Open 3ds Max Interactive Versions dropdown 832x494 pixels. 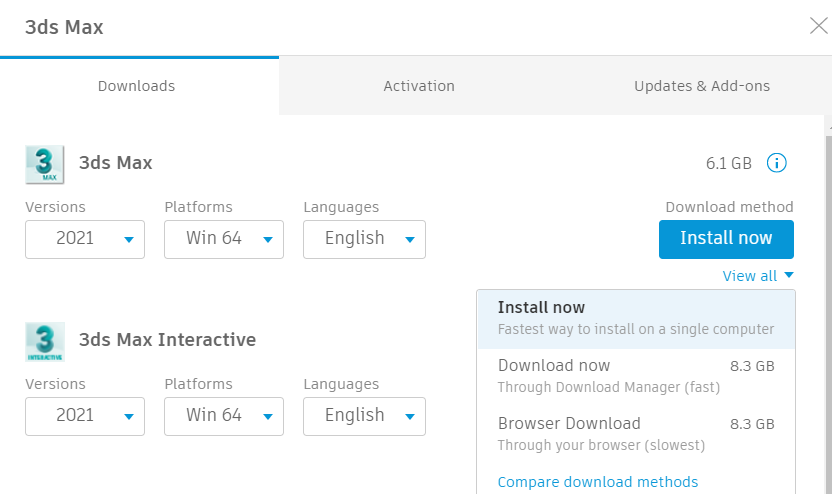85,417
